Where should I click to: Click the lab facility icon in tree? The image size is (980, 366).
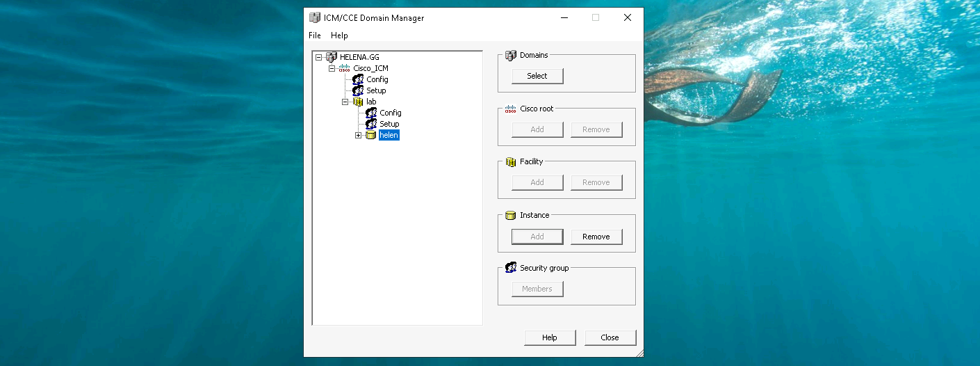click(x=358, y=102)
